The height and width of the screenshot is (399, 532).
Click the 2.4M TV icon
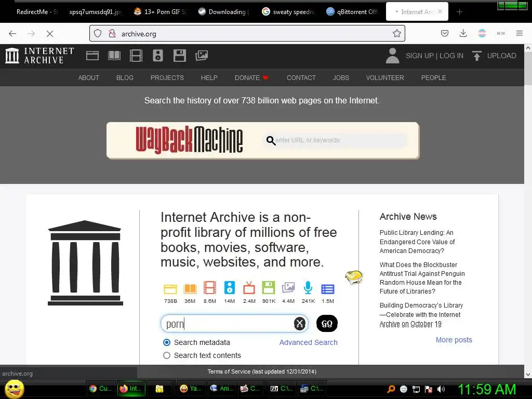pyautogui.click(x=249, y=288)
